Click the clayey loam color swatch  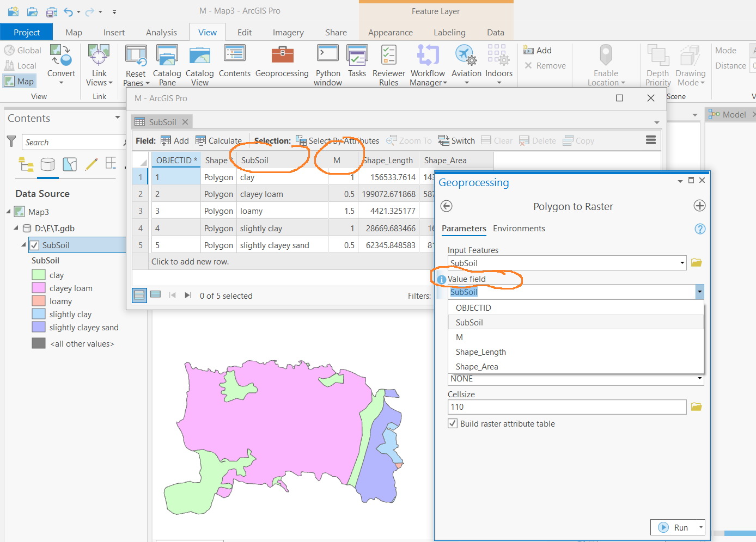38,288
